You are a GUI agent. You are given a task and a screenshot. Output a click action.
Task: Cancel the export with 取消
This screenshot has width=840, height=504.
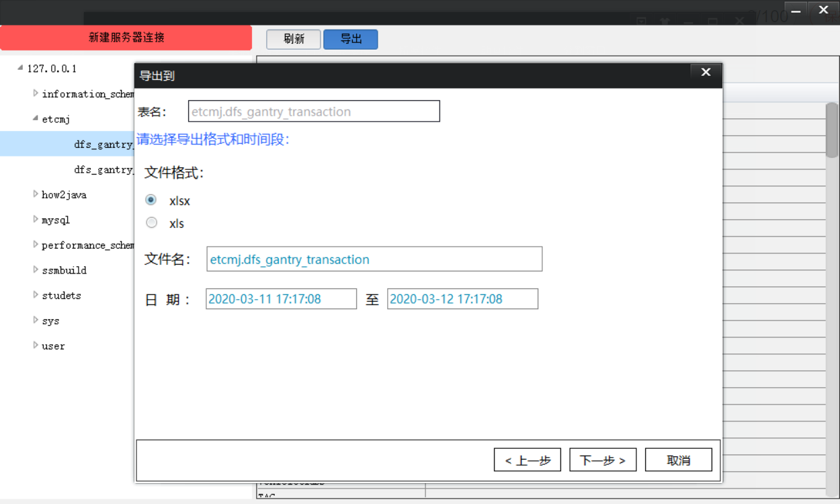679,460
